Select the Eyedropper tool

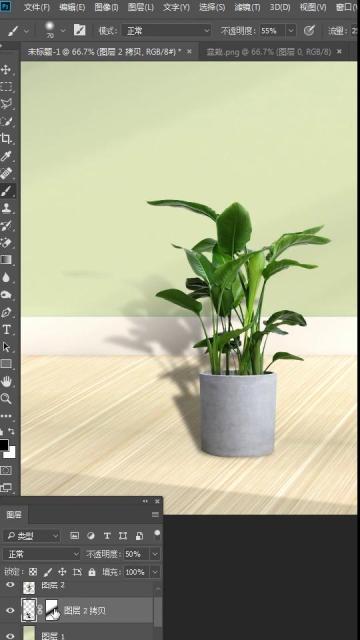point(6,156)
